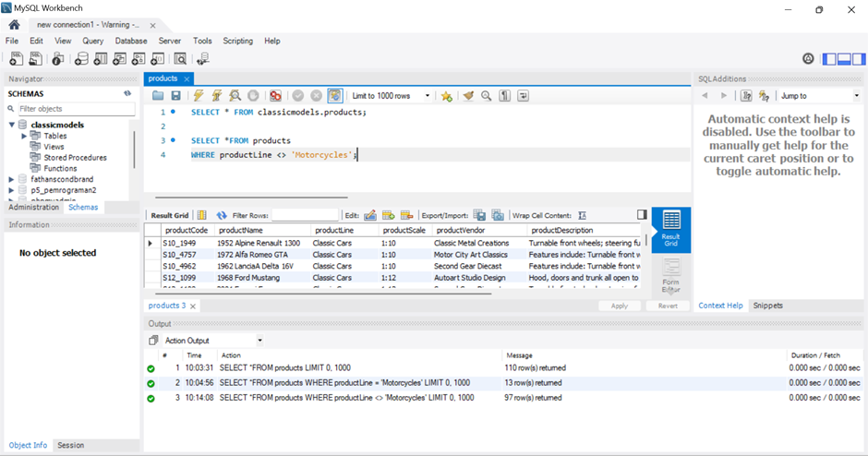Toggle invisible characters pilcrow icon
Image resolution: width=868 pixels, height=456 pixels.
pos(505,96)
